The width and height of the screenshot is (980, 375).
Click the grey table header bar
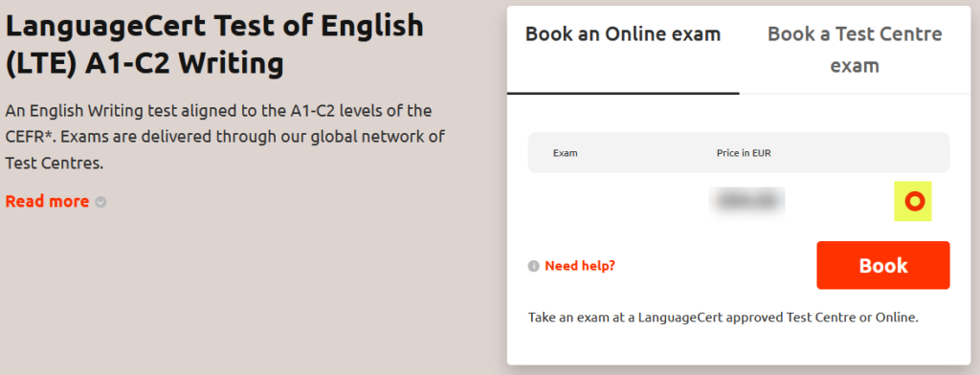click(x=739, y=152)
